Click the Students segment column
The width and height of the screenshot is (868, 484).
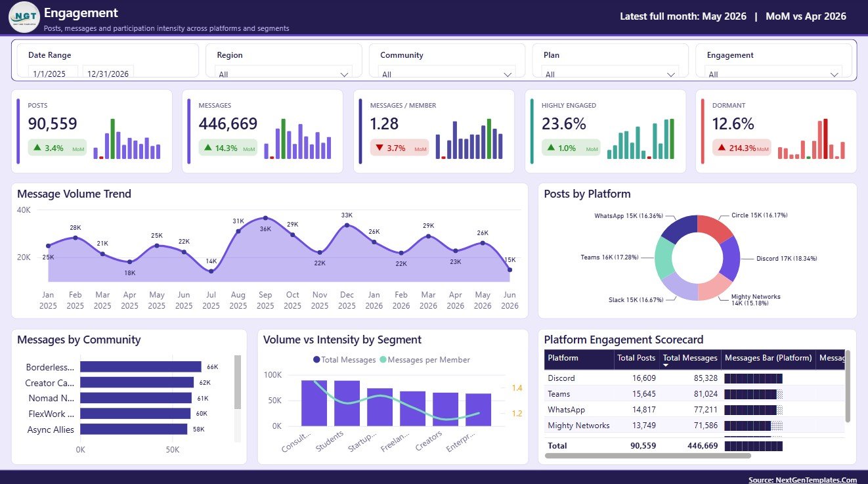[x=347, y=403]
